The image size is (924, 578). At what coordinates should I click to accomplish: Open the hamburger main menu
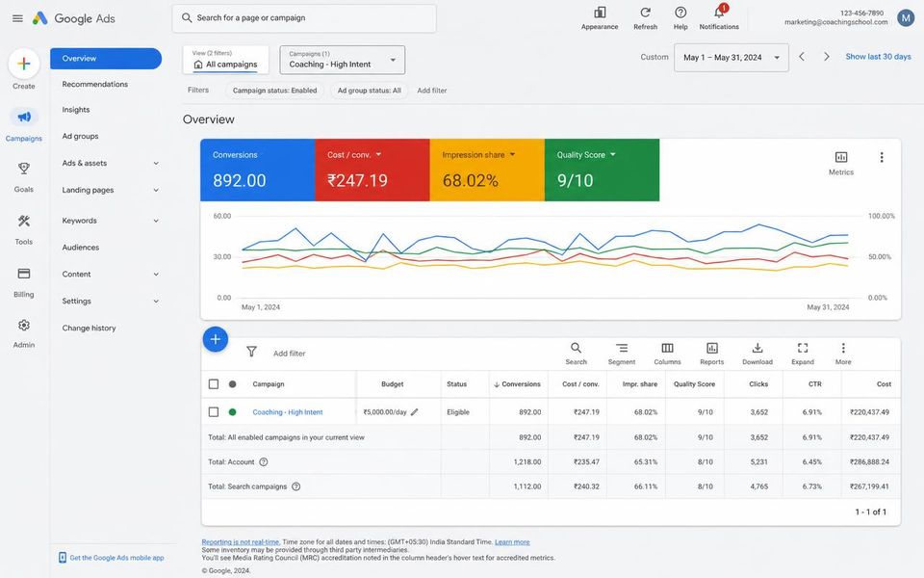[x=17, y=18]
